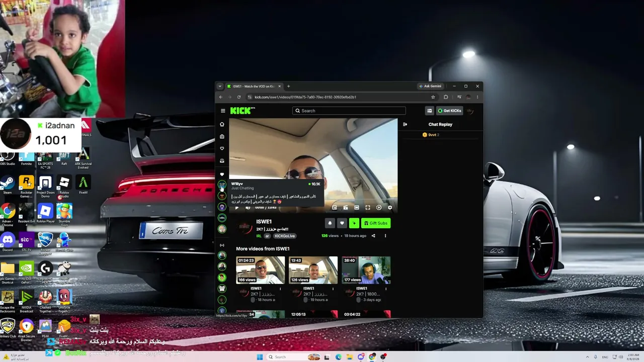Open the Browse icon in Kick sidebar
Viewport: 644px width, 362px height.
[222, 136]
